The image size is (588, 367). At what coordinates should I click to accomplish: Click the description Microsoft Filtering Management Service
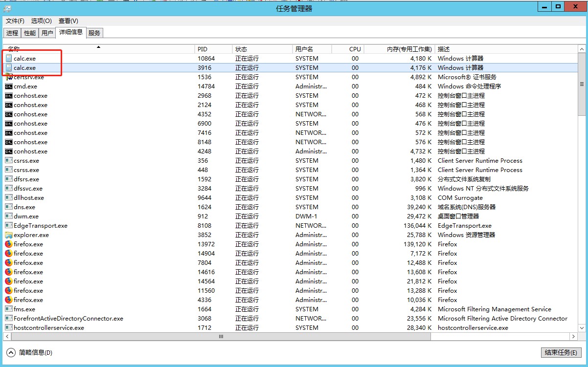click(x=495, y=309)
